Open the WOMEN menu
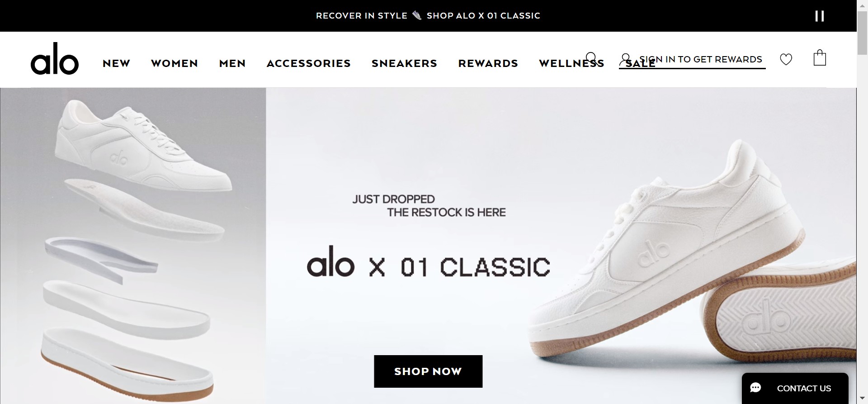 (x=175, y=63)
